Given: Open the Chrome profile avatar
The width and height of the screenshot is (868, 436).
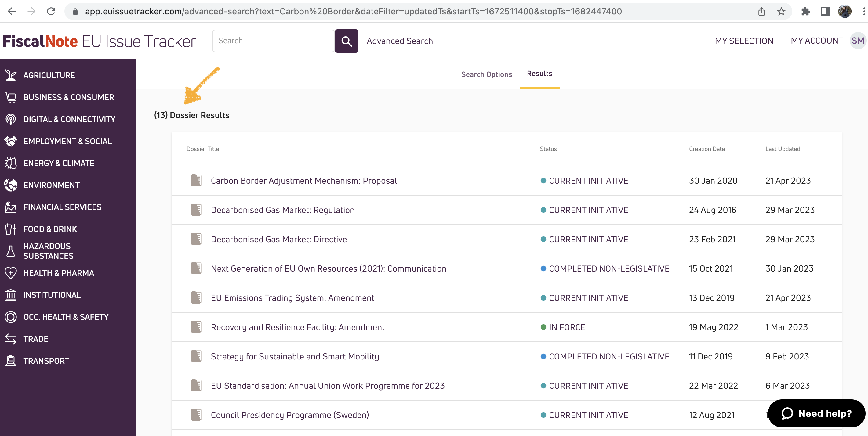Looking at the screenshot, I should coord(845,12).
